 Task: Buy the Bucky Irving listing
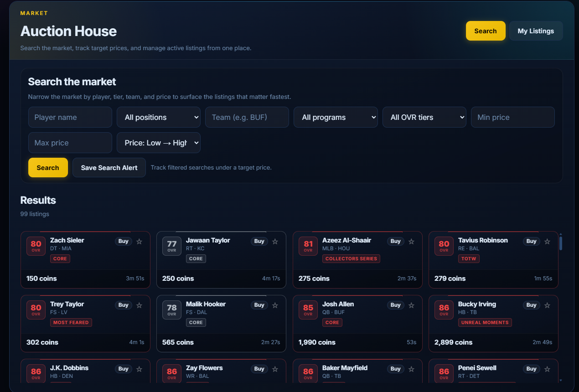[x=532, y=305]
